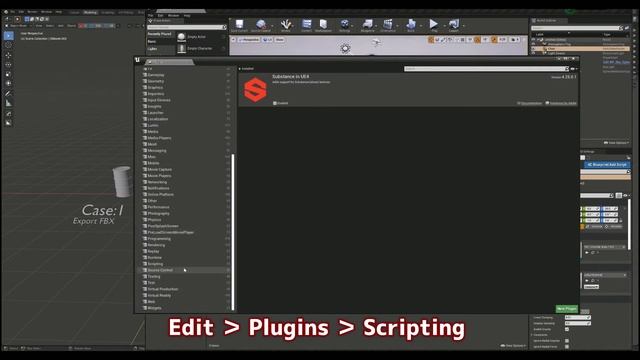Select the Performance plugin category
Screen dimensions: 640x360
coord(158,207)
